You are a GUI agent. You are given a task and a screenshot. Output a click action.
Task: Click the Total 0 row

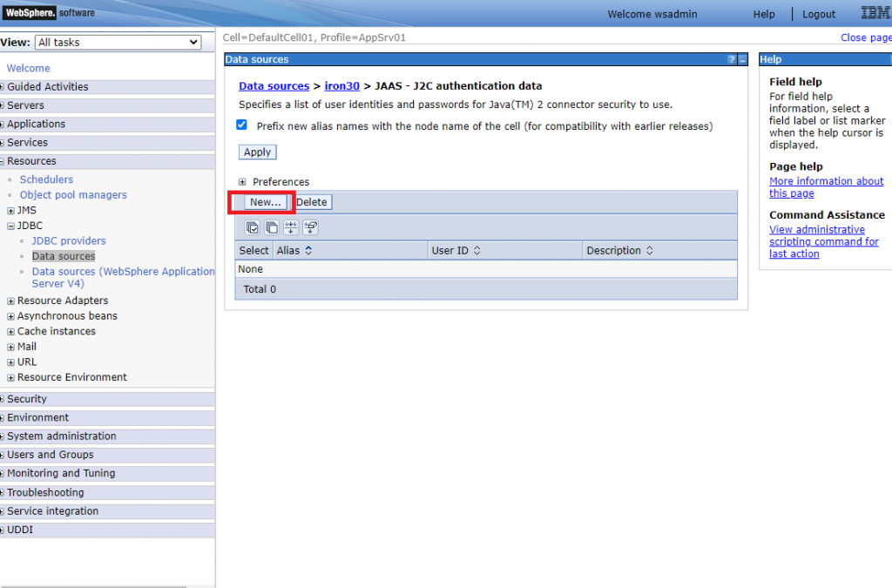point(486,289)
